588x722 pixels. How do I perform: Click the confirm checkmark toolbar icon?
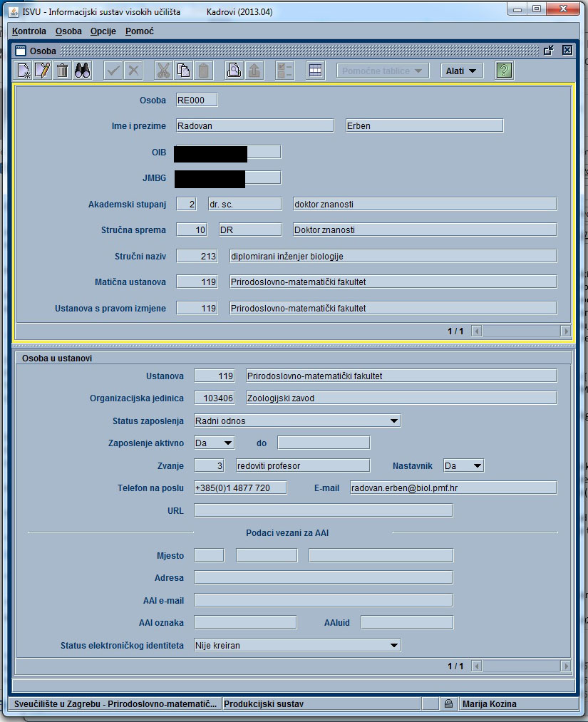point(113,71)
